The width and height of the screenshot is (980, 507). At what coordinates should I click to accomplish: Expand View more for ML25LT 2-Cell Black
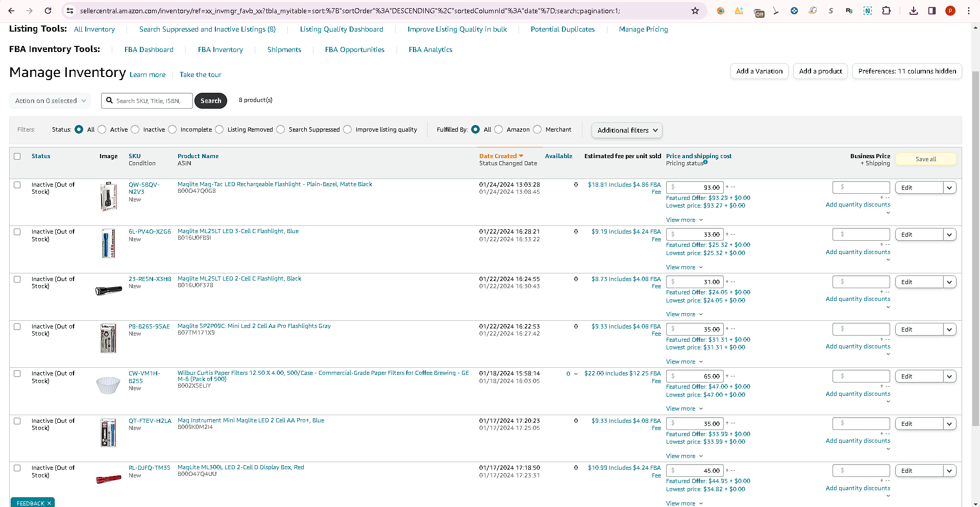pyautogui.click(x=684, y=314)
